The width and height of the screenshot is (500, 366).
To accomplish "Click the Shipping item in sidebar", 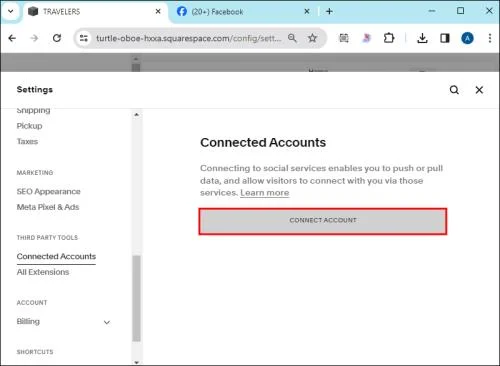I will click(x=33, y=110).
